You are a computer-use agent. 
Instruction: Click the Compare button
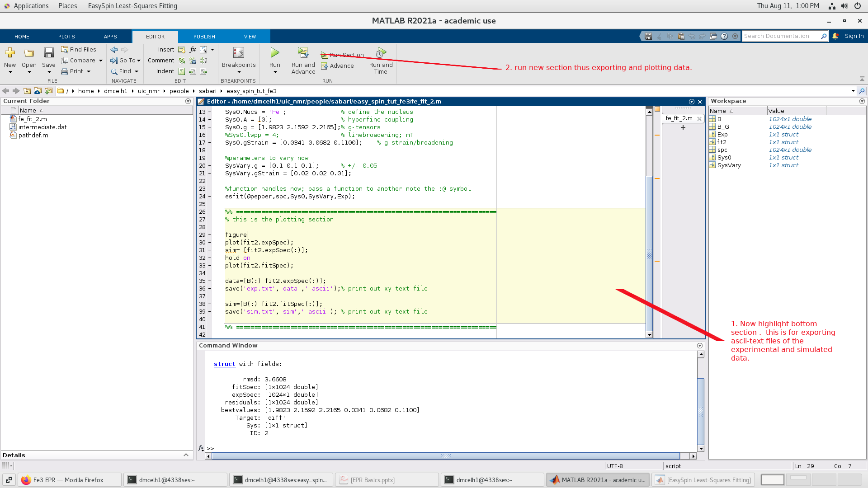[78, 60]
